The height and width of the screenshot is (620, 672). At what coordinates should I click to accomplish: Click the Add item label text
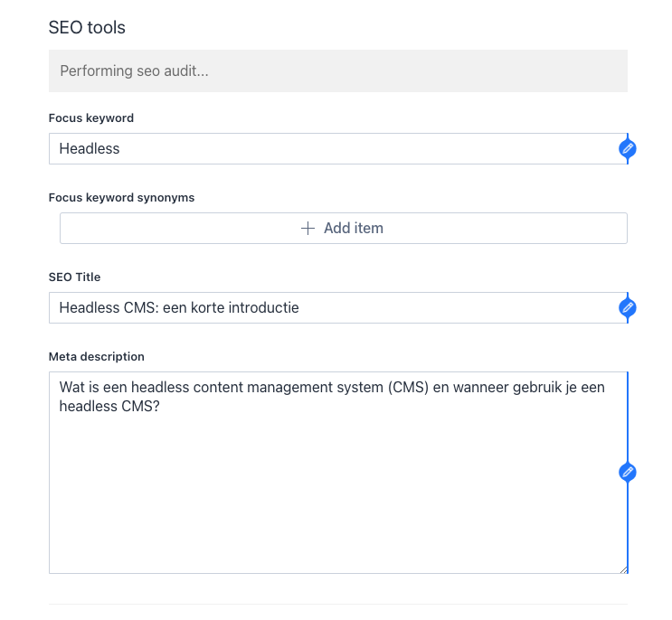354,229
